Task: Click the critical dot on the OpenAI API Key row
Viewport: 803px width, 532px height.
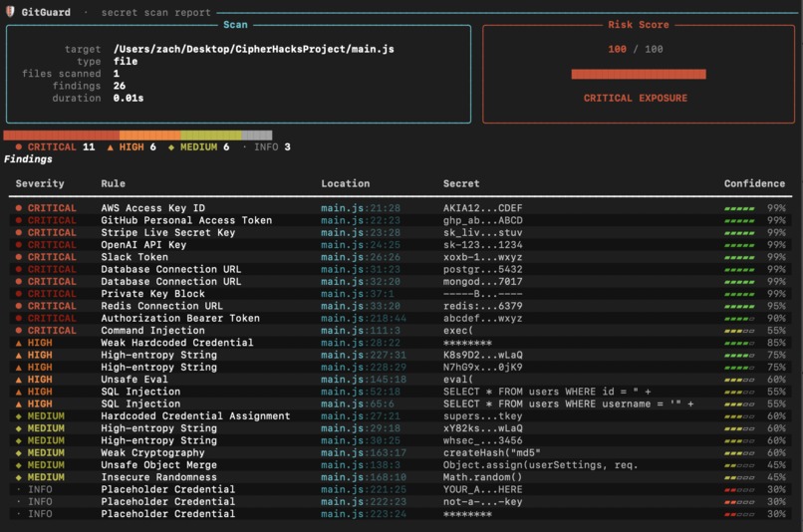Action: click(19, 245)
